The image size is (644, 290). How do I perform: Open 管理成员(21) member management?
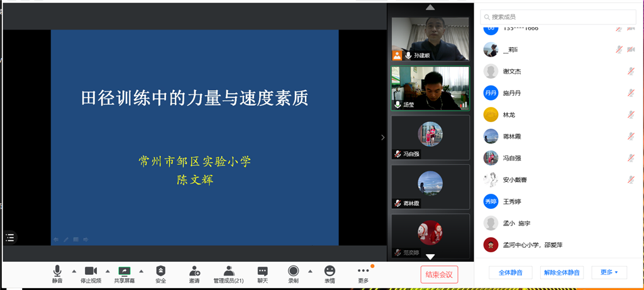pos(228,271)
